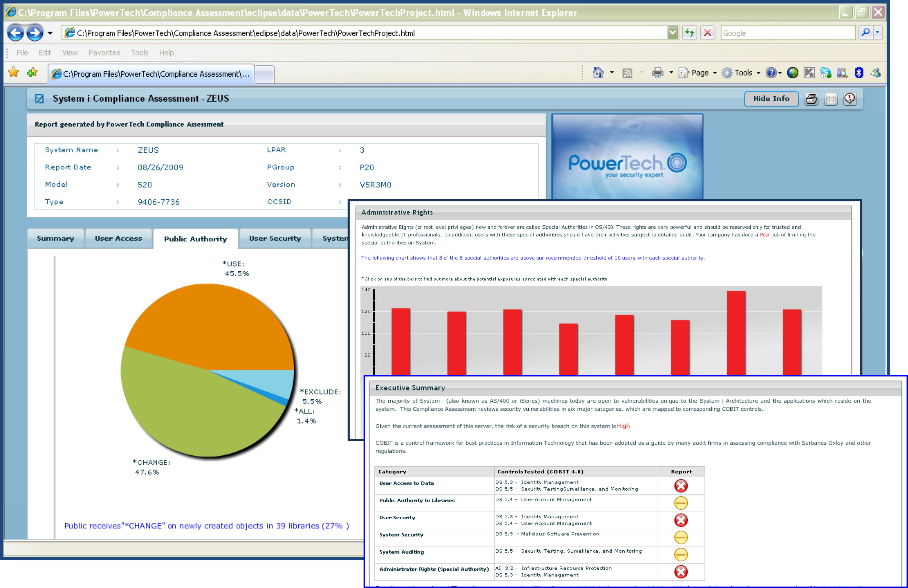Viewport: 908px width, 588px height.
Task: Click the check-box icon beside System i Compliance Assessment
Action: click(x=39, y=99)
